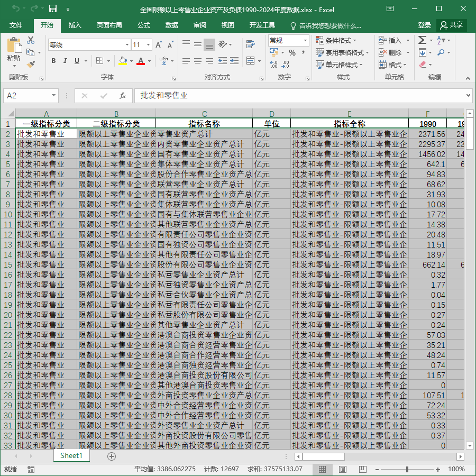
Task: Open the 数据 ribbon tab
Action: pos(171,25)
